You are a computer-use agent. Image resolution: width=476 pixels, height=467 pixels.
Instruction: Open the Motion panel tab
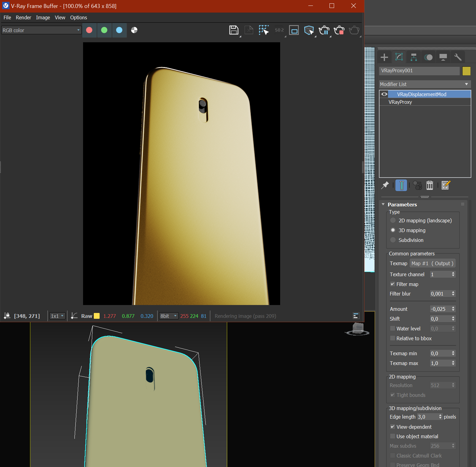428,57
